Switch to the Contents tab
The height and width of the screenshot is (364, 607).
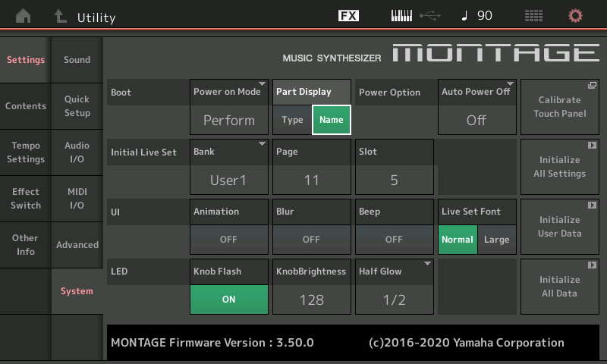pos(25,106)
